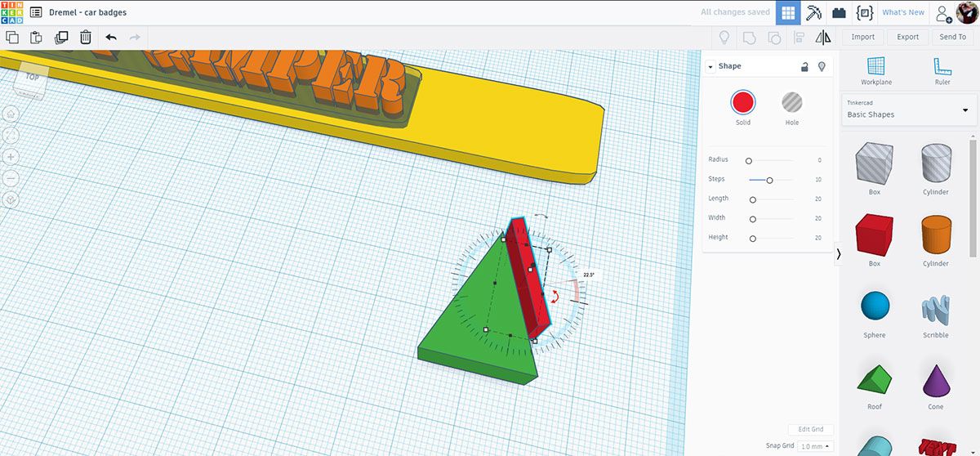Viewport: 980px width, 456px height.
Task: Delete selection with the trash icon
Action: (86, 37)
